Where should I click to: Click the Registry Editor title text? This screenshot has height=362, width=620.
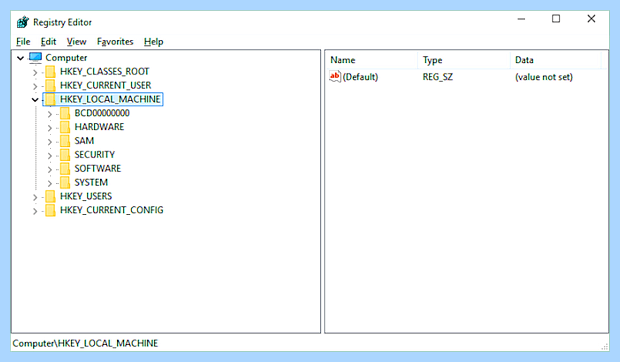click(62, 22)
